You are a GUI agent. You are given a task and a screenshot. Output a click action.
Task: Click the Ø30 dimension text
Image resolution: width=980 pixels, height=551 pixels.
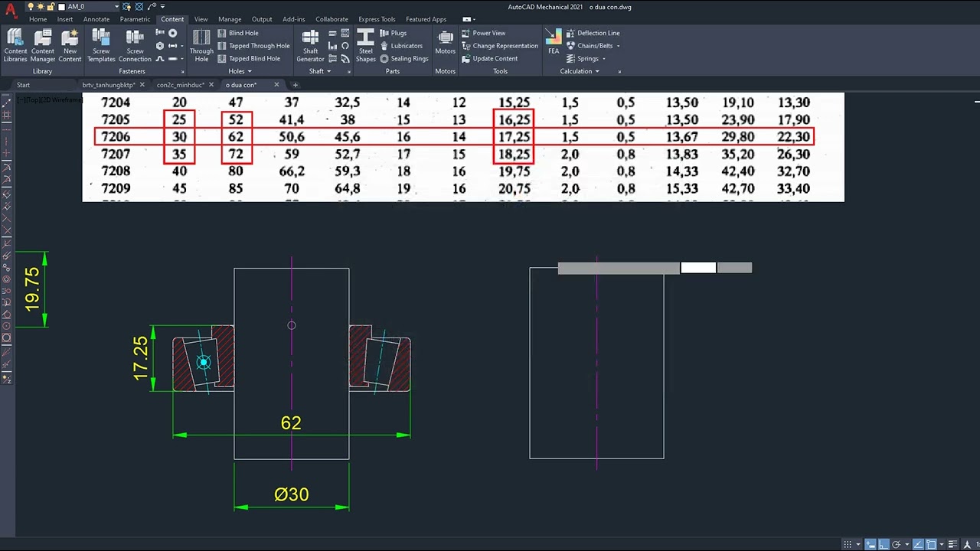tap(291, 494)
